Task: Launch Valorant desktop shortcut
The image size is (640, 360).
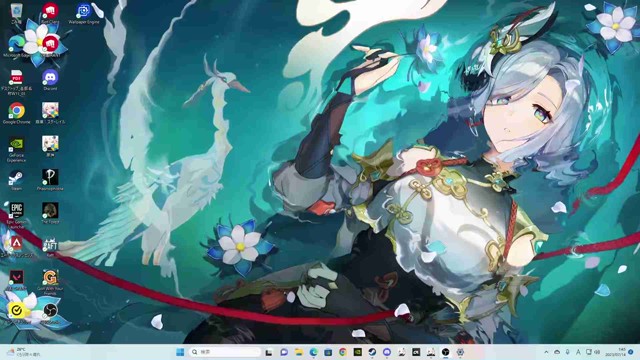Action: [16, 280]
